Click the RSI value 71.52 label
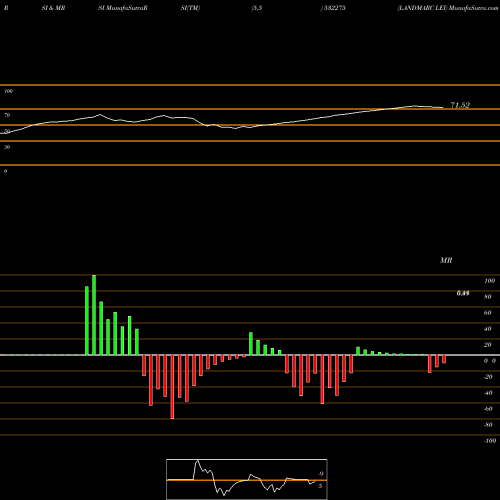 (460, 105)
